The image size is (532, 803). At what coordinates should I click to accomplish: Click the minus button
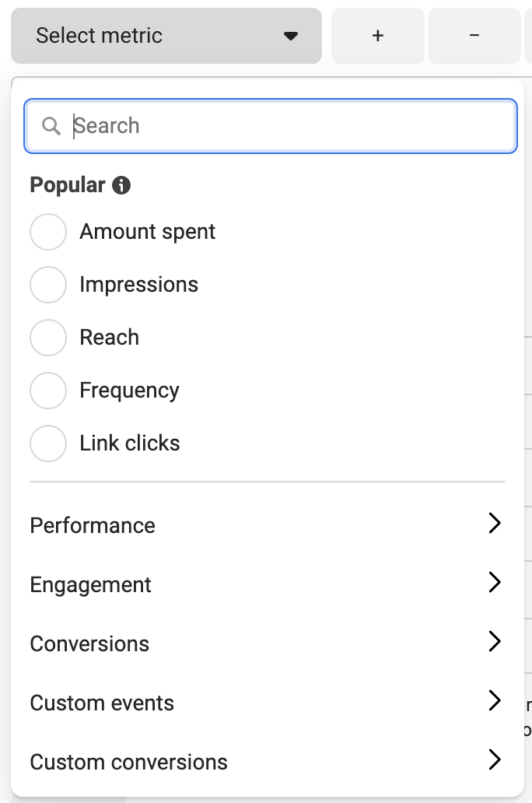coord(474,35)
